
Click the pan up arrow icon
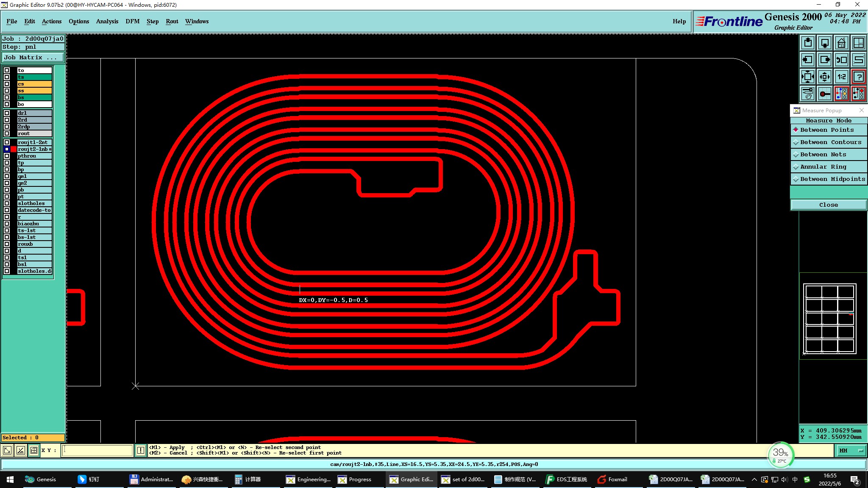point(808,43)
